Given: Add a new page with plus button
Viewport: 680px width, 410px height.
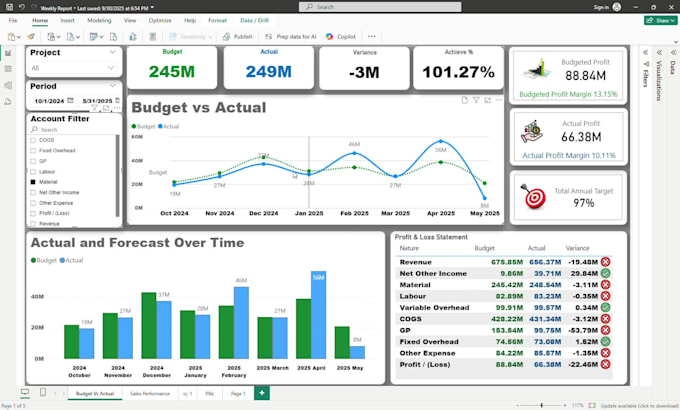Looking at the screenshot, I should click(x=262, y=393).
